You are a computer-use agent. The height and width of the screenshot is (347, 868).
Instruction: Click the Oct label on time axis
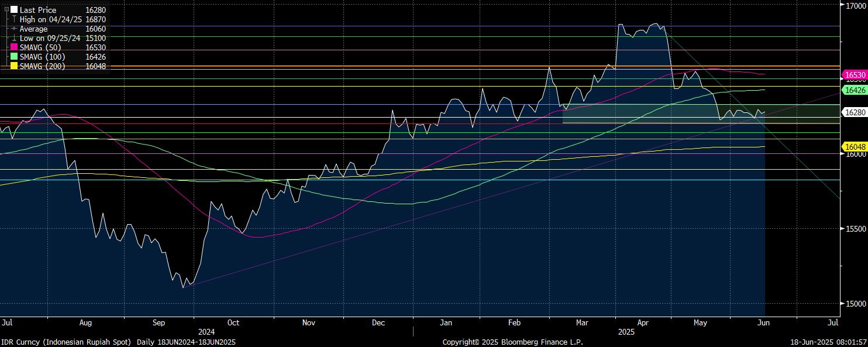point(233,322)
